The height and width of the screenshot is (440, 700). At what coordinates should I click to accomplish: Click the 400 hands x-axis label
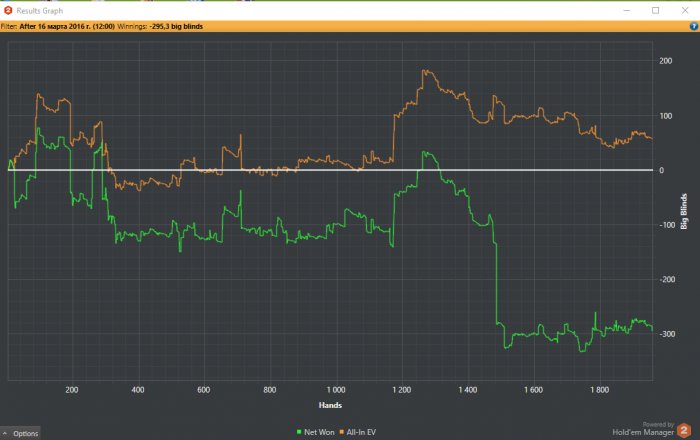(138, 390)
